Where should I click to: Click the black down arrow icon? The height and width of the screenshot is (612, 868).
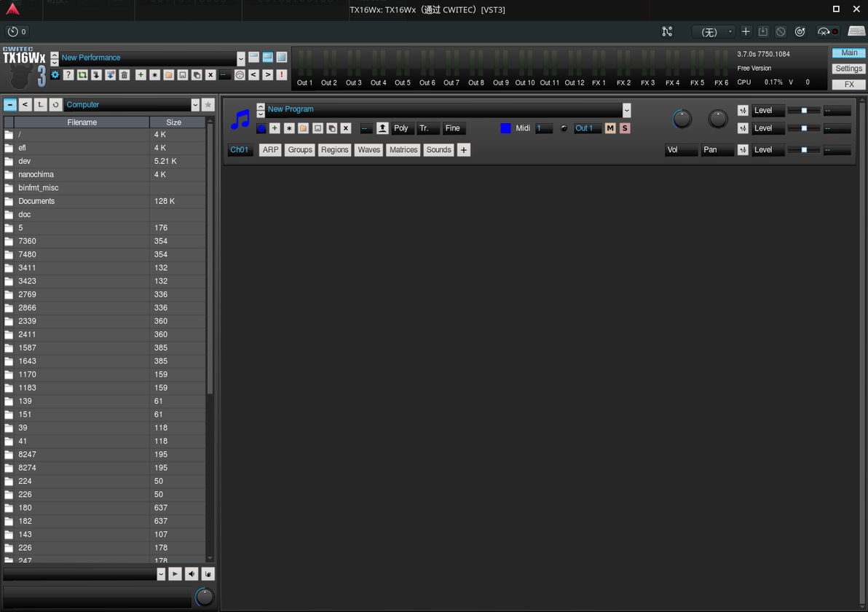point(96,75)
